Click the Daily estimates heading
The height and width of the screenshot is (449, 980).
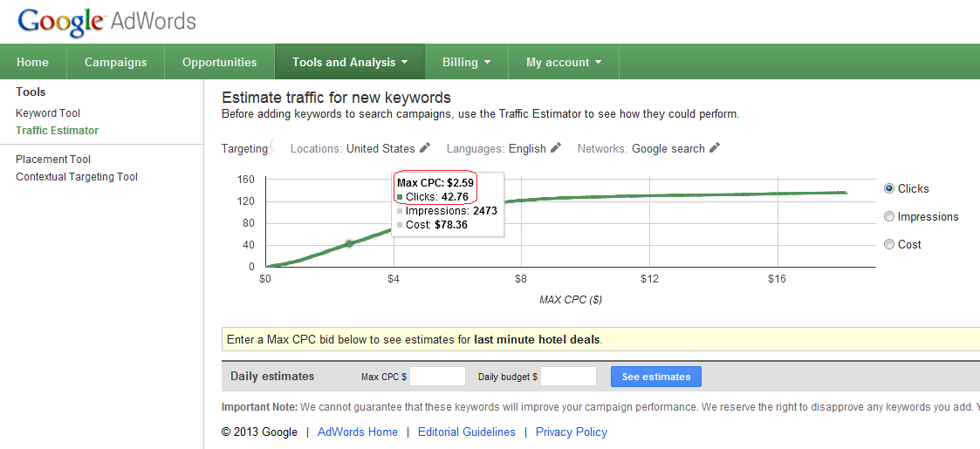[272, 377]
